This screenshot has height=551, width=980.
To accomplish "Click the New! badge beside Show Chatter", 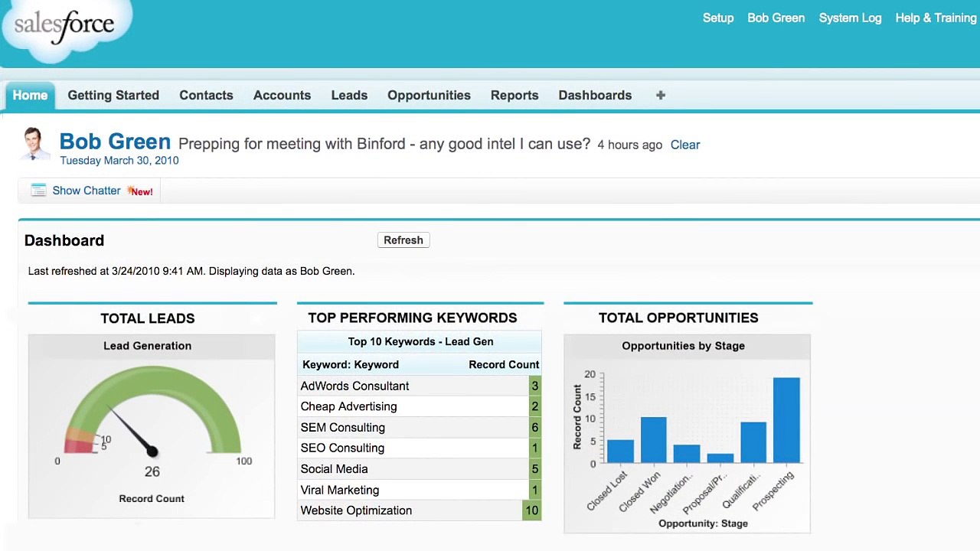I will pos(141,191).
